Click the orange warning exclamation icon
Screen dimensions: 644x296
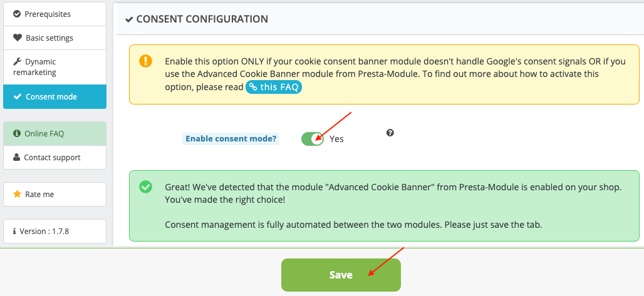[145, 61]
